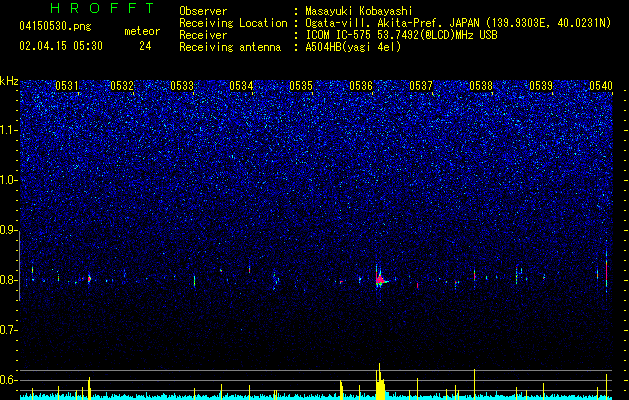The height and width of the screenshot is (400, 629).
Task: Click the 0539 time marker
Action: [x=541, y=86]
